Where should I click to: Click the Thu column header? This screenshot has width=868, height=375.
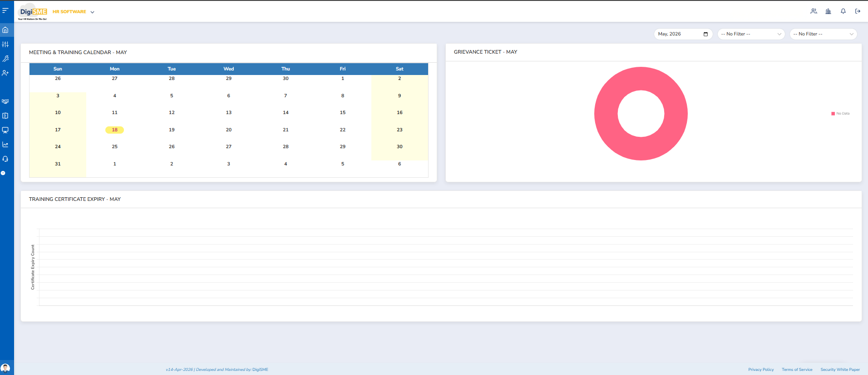pos(286,69)
